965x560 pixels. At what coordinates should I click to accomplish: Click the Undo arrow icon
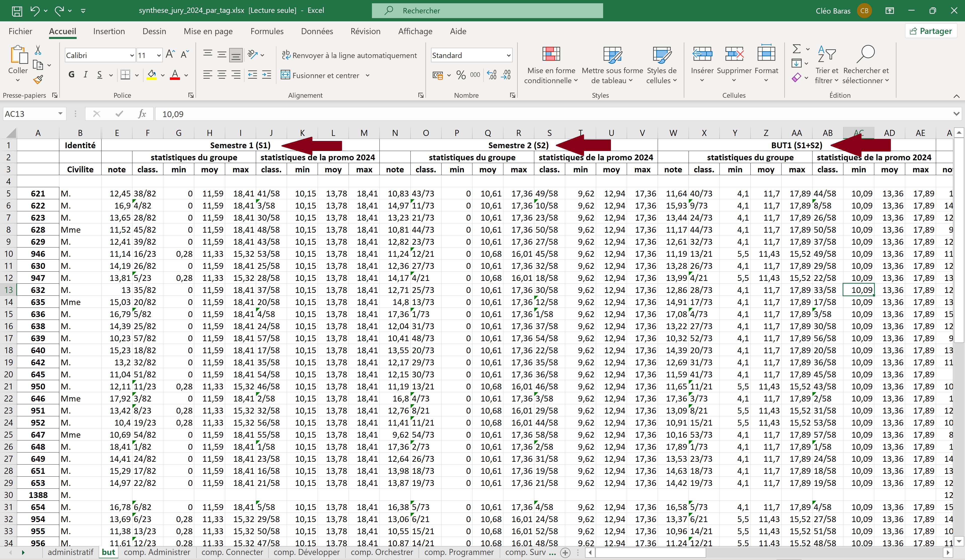[34, 11]
